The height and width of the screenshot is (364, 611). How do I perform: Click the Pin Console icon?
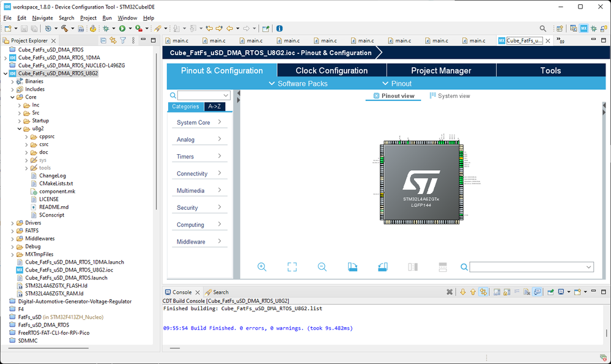[550, 292]
